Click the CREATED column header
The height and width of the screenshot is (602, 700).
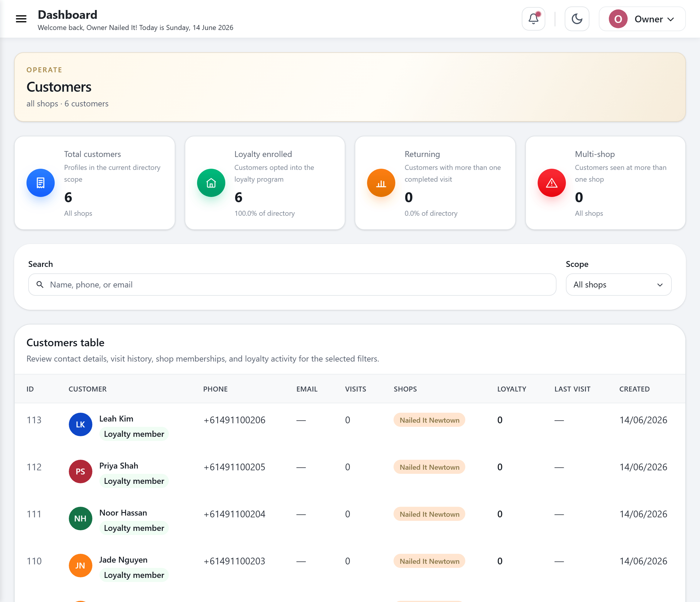click(634, 389)
